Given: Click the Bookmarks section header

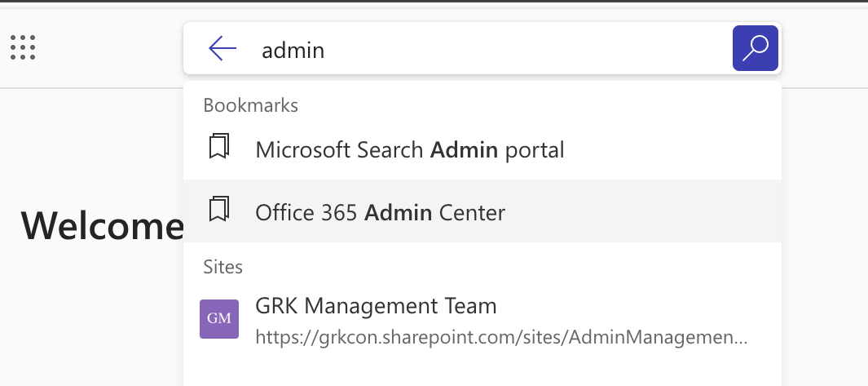Looking at the screenshot, I should pos(250,105).
